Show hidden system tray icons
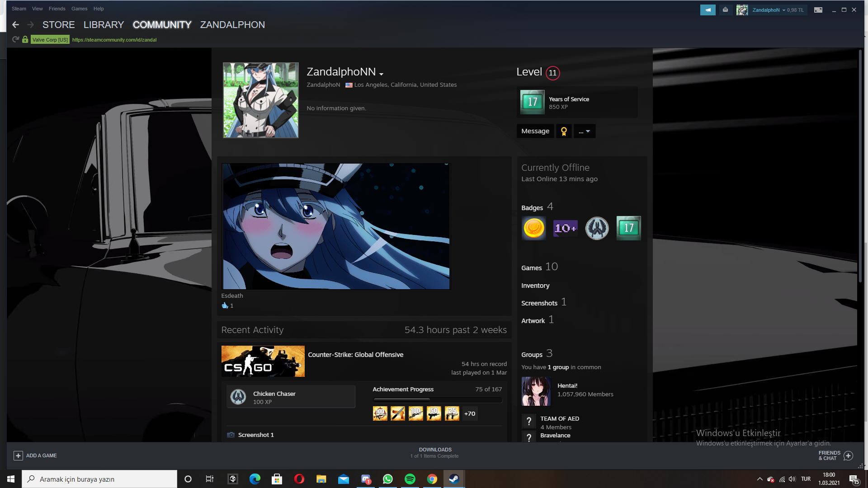Image resolution: width=868 pixels, height=488 pixels. click(759, 479)
